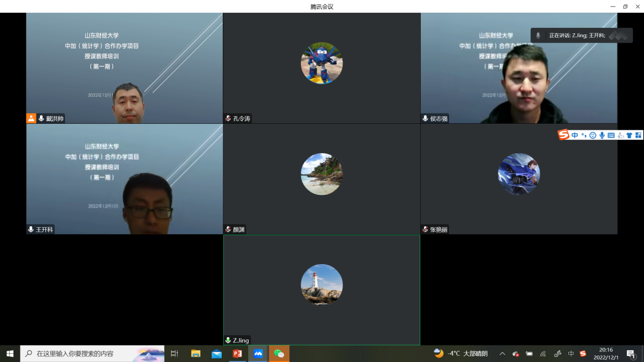Image resolution: width=644 pixels, height=362 pixels.
Task: Open the Windows Start menu
Action: pyautogui.click(x=10, y=353)
